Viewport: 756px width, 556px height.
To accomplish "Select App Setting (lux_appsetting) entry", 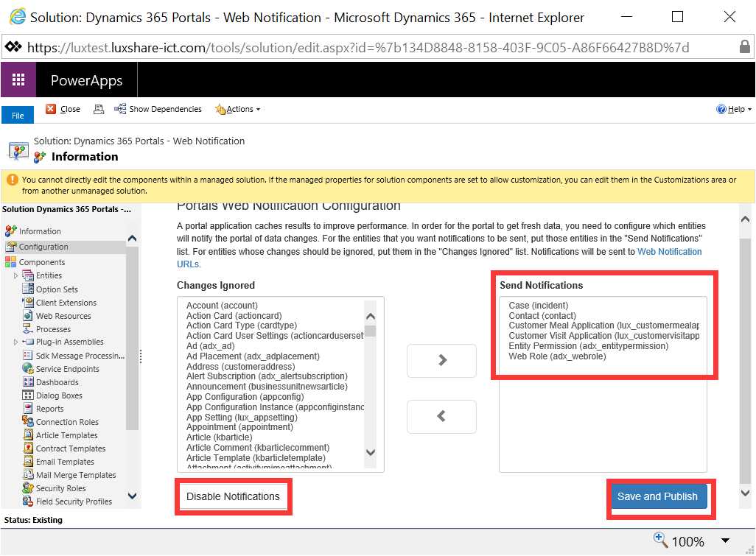I will [242, 418].
